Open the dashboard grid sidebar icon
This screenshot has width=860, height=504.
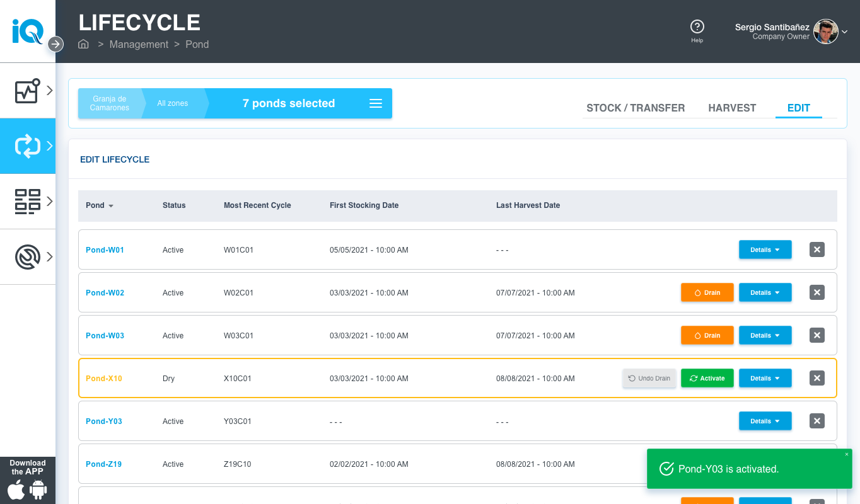(28, 202)
